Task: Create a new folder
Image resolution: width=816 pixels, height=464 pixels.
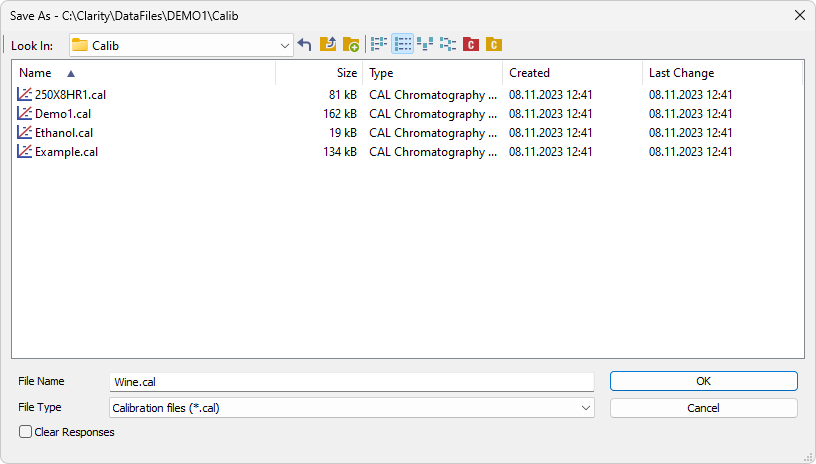Action: coord(351,45)
